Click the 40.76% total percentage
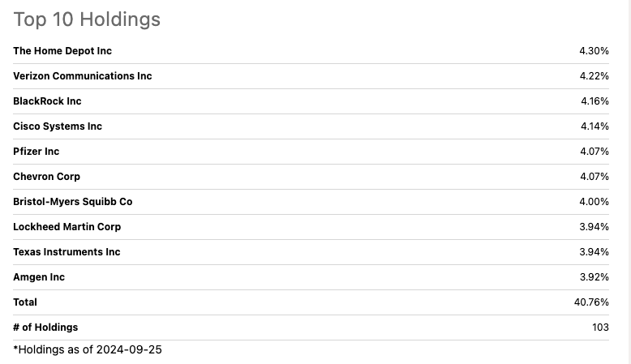The image size is (631, 364). coord(591,302)
